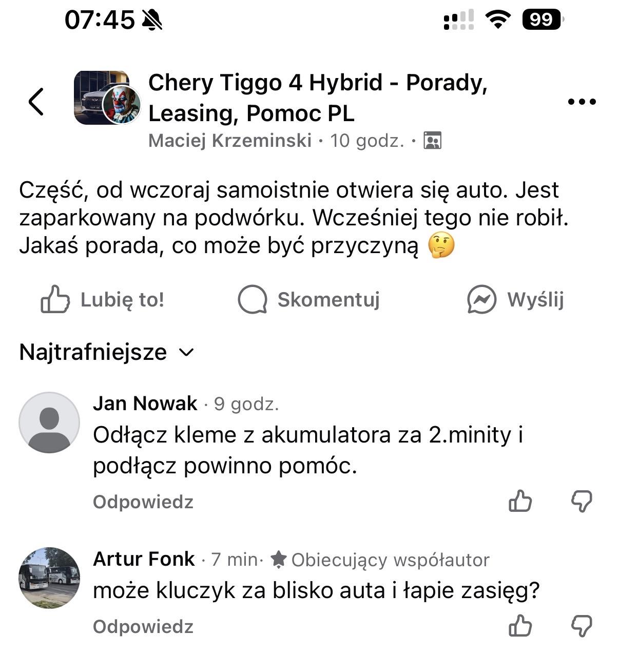Open Artur Fonk's profile name

coord(144,559)
